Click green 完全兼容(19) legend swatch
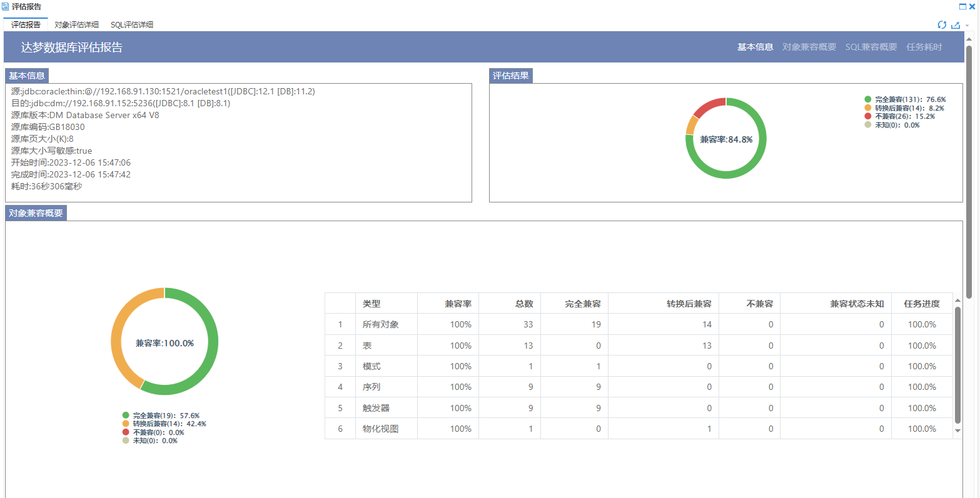The image size is (980, 498). pyautogui.click(x=126, y=416)
